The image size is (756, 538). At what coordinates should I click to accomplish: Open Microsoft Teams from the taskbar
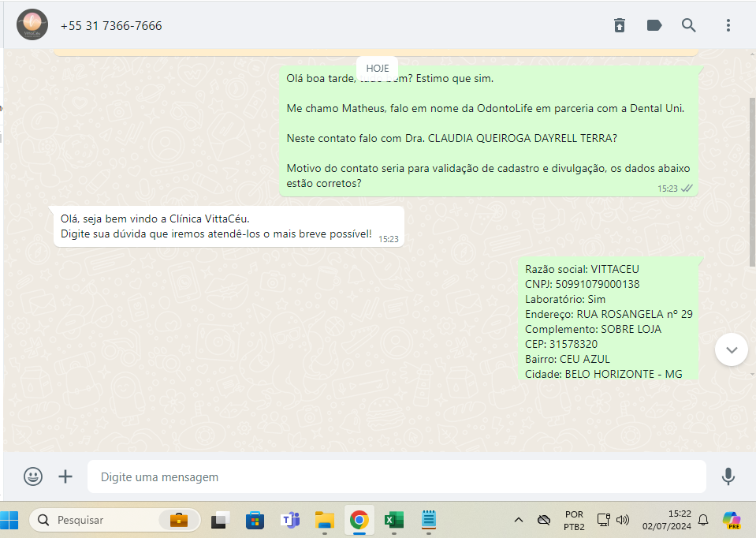[x=290, y=520]
